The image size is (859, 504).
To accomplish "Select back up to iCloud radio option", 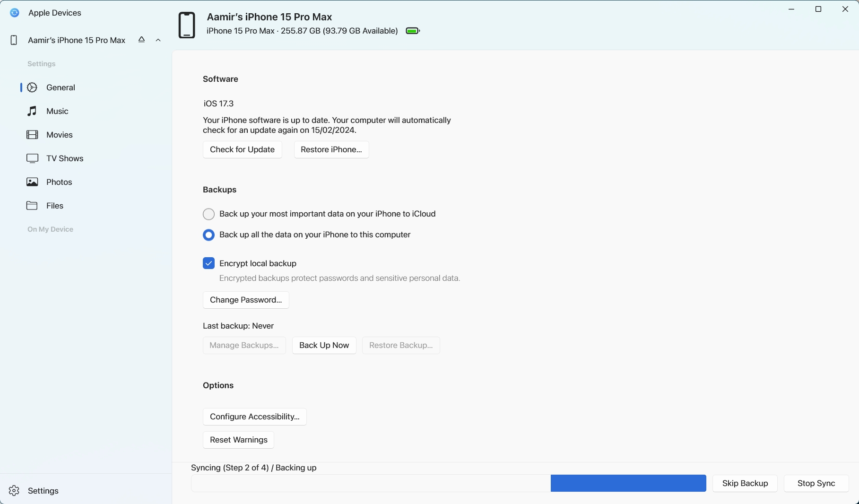I will 208,214.
